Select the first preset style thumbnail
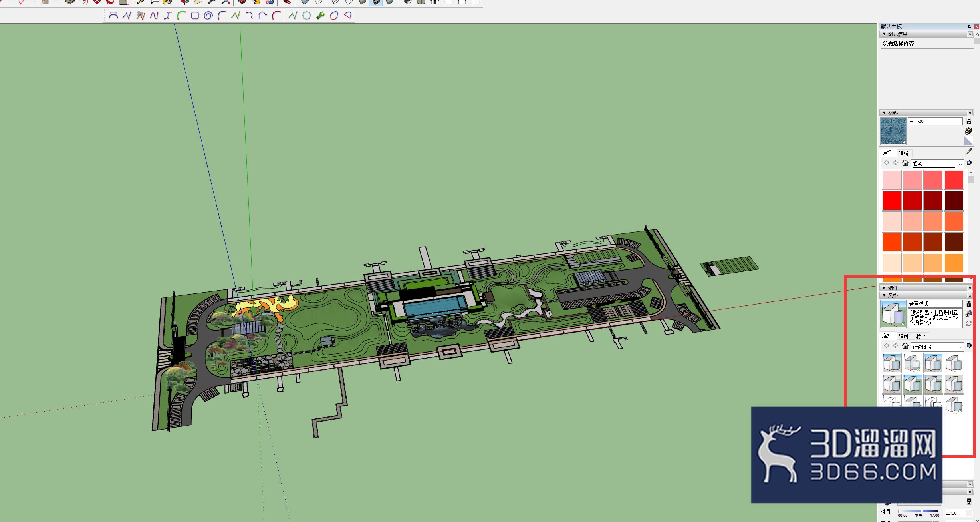 click(x=892, y=363)
